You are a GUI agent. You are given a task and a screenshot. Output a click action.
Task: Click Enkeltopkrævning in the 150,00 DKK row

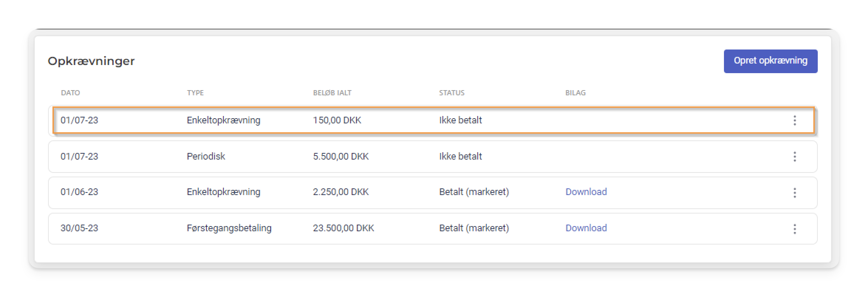pyautogui.click(x=223, y=120)
